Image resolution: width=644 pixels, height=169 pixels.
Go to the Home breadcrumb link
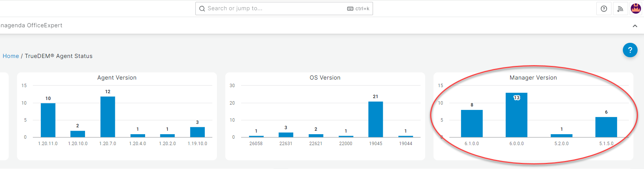click(x=11, y=56)
